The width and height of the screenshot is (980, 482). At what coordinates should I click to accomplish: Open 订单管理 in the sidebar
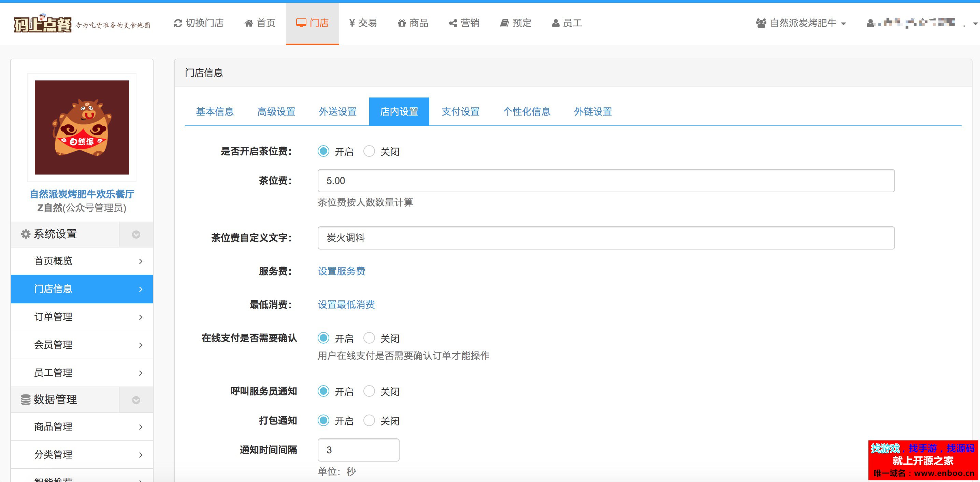coord(82,317)
